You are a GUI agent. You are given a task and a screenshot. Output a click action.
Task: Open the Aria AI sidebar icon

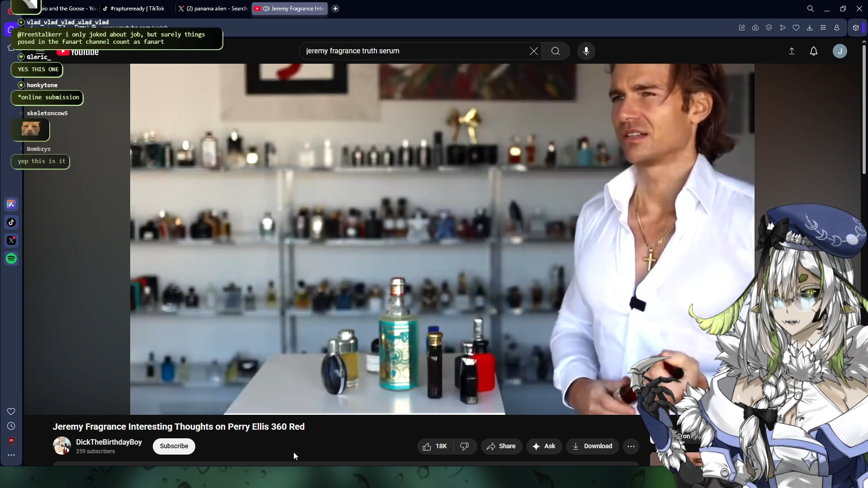point(11,205)
